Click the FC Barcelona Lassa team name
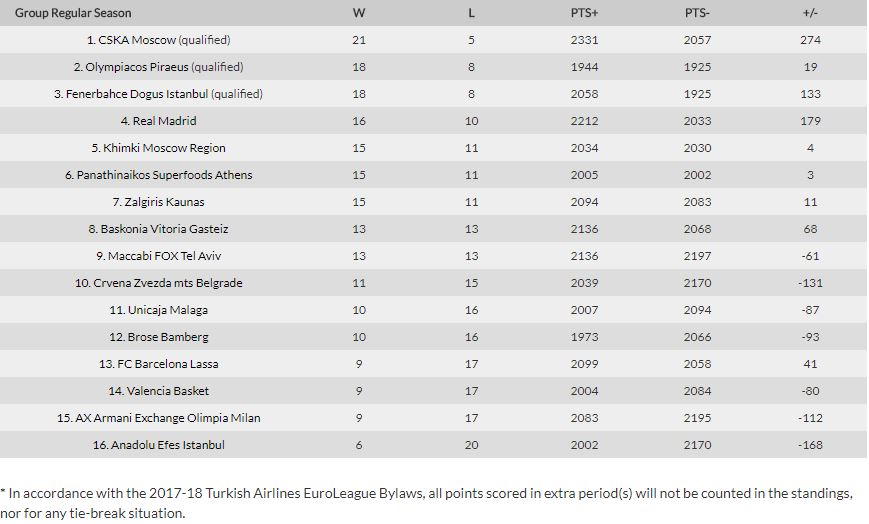The height and width of the screenshot is (524, 869). [164, 364]
